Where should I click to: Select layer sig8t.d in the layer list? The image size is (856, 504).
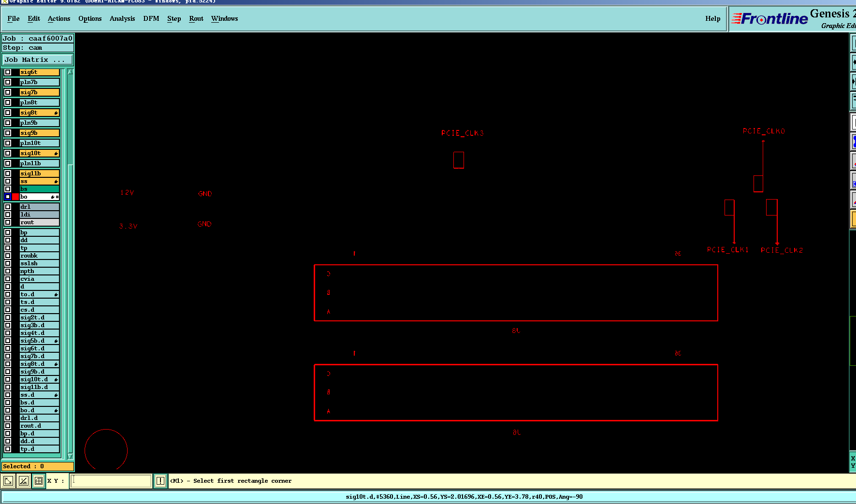39,364
